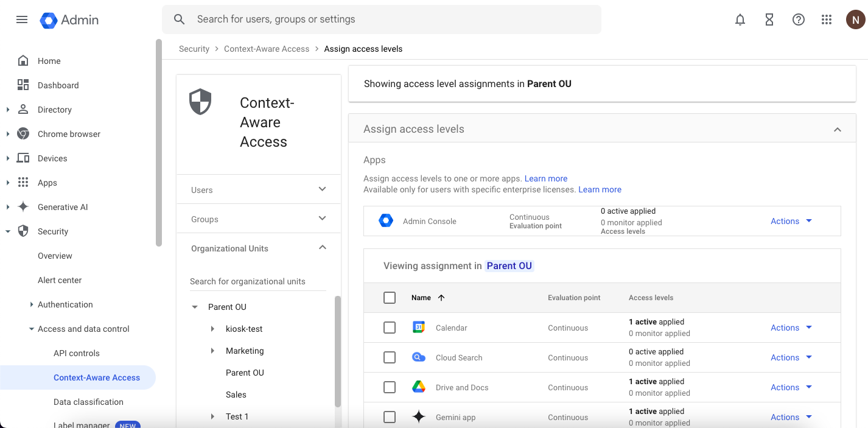Screen dimensions: 868x428
Task: Collapse the Parent OU tree node
Action: [x=195, y=307]
